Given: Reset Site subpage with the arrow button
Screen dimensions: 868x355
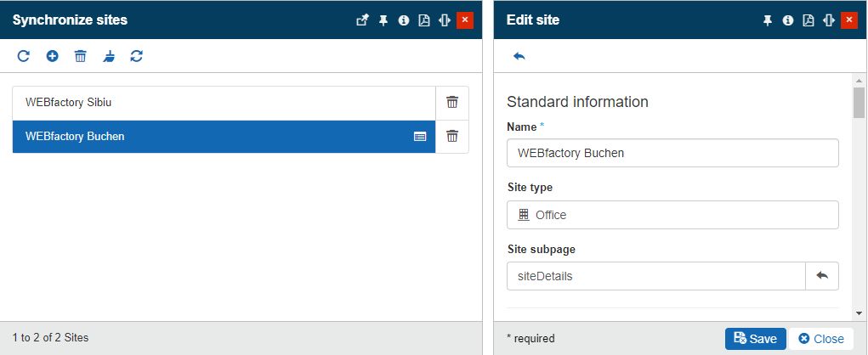Looking at the screenshot, I should (x=821, y=276).
